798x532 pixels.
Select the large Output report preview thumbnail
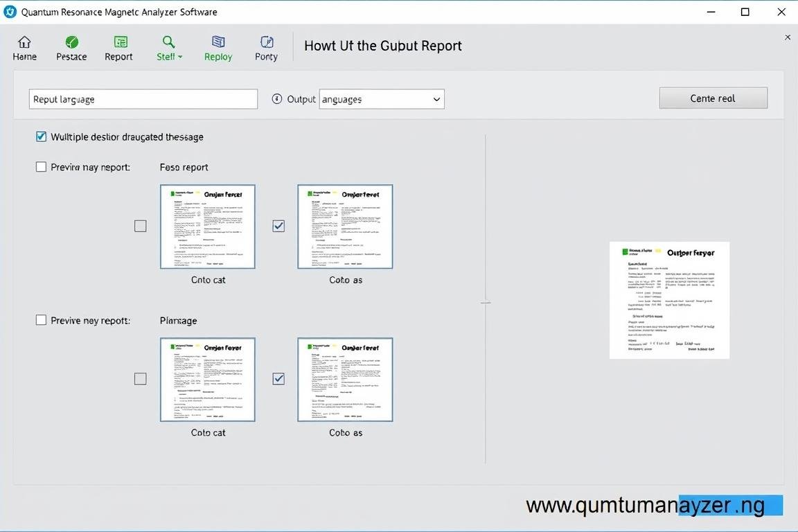(x=669, y=300)
